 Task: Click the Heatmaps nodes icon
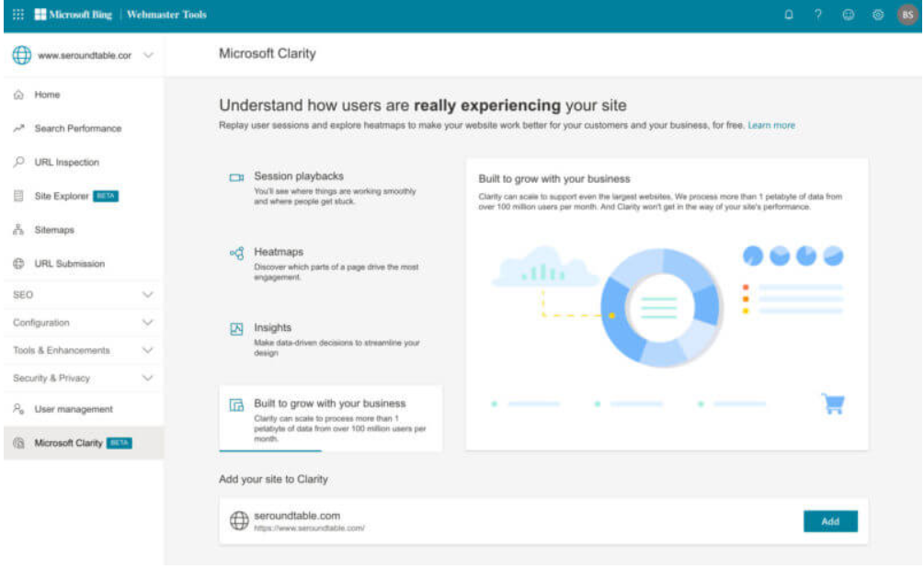coord(237,254)
